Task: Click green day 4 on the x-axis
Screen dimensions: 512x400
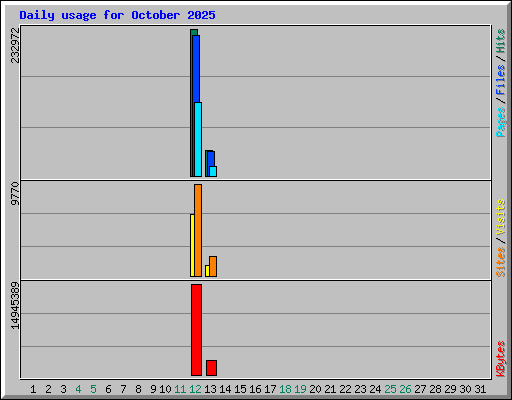Action: pos(78,389)
